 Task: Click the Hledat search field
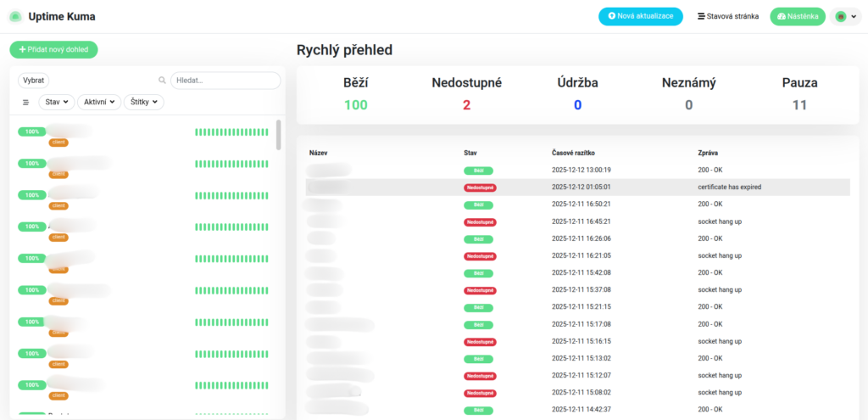[225, 81]
